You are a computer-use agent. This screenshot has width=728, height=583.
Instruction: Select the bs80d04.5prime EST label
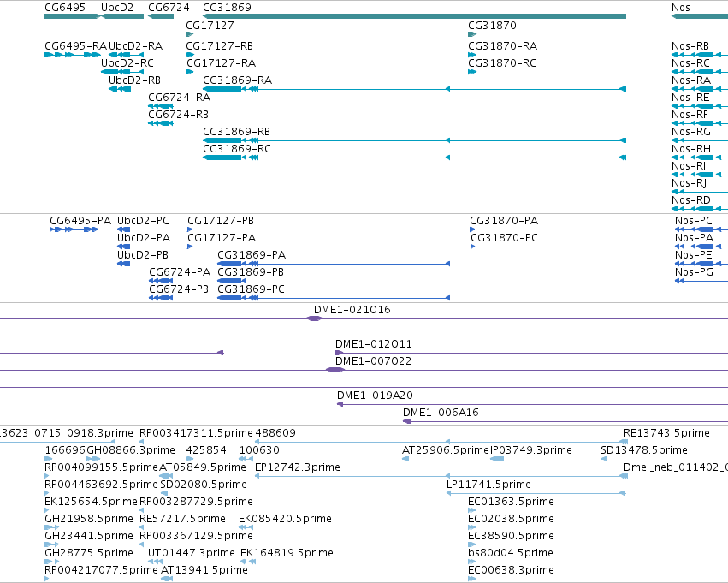click(x=511, y=553)
